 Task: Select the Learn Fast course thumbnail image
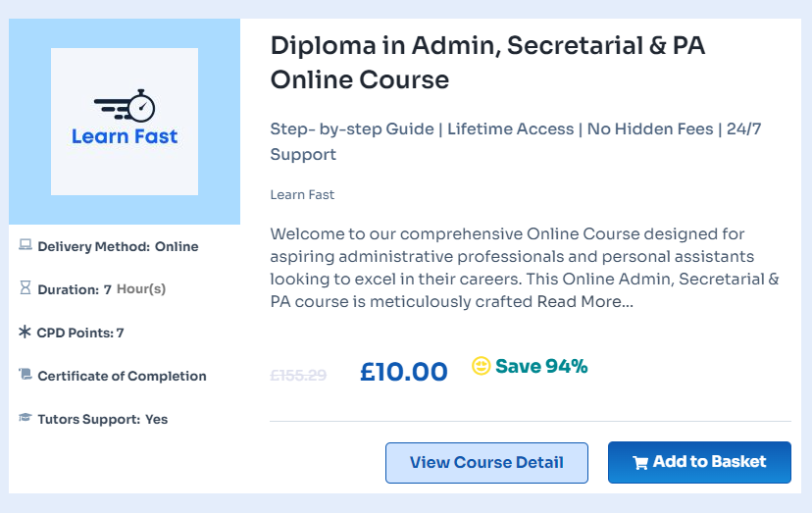pos(125,122)
